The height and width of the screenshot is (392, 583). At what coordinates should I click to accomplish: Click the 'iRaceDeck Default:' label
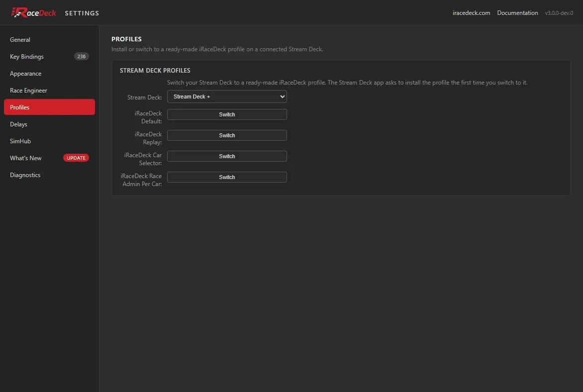point(148,117)
